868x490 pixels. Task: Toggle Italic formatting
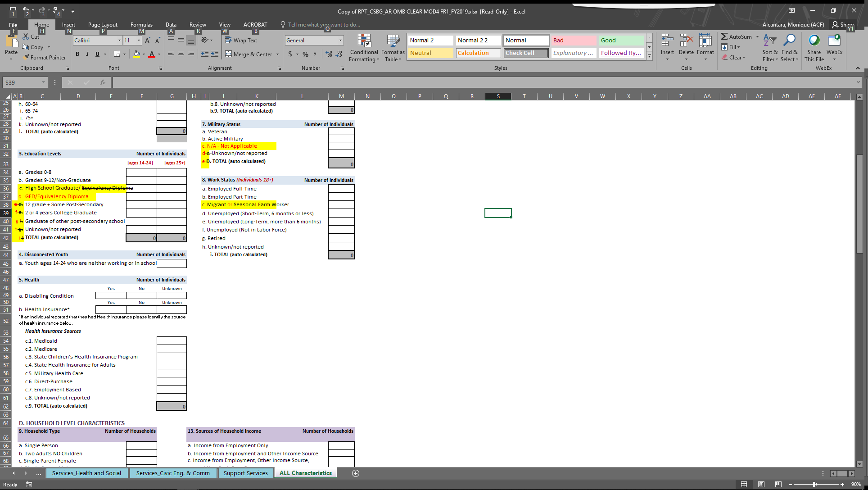point(87,54)
